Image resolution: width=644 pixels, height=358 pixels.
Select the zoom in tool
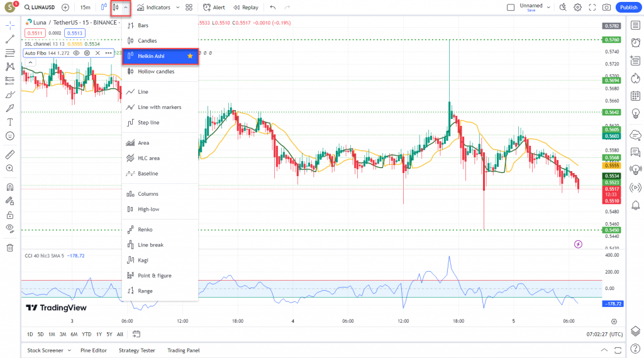pos(10,169)
